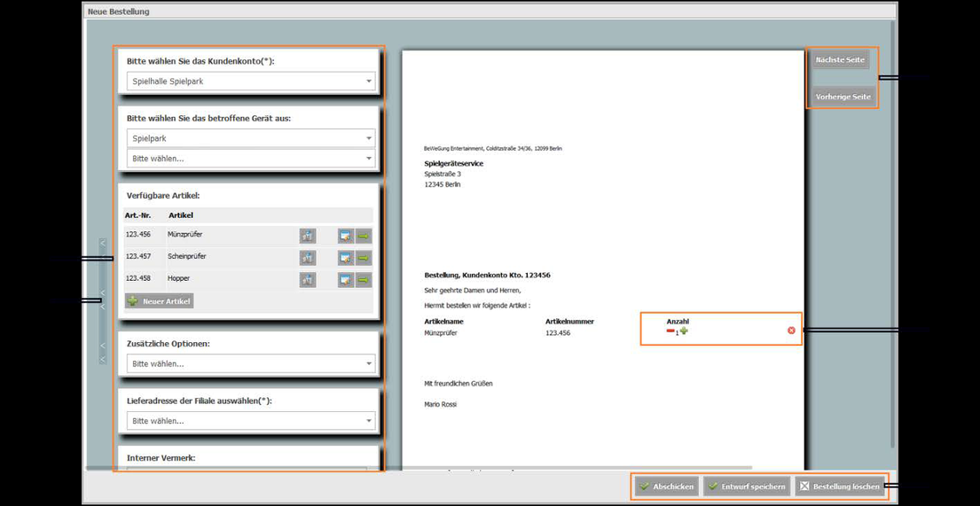
Task: Increase Anzahl with the green plus icon
Action: pos(684,331)
